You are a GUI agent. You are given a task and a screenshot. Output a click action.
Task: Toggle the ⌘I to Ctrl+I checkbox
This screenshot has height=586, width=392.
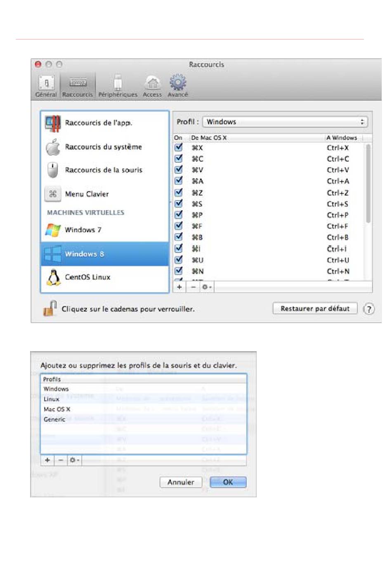pyautogui.click(x=179, y=248)
